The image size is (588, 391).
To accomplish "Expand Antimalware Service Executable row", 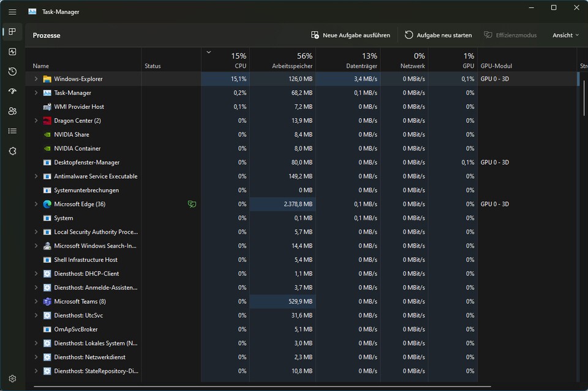I will [x=36, y=176].
